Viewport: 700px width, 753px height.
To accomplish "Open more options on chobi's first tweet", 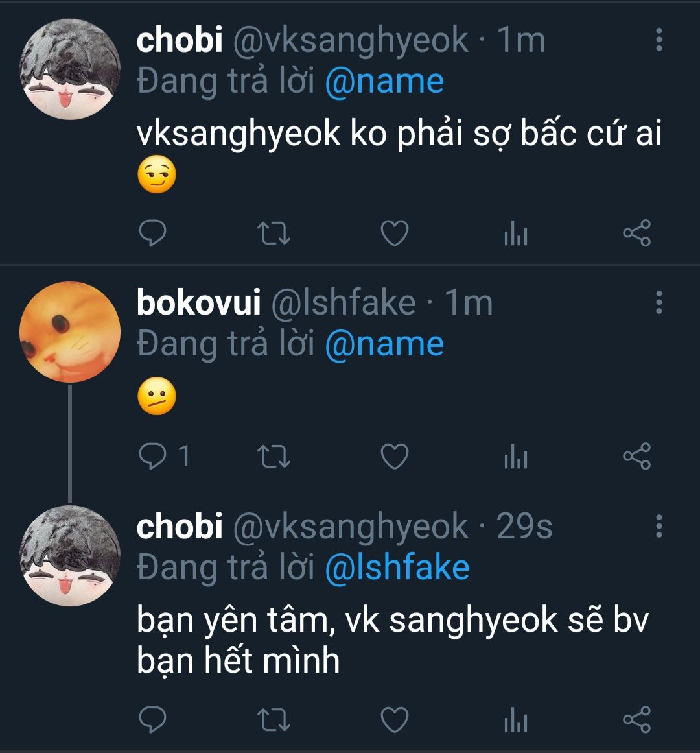I will pyautogui.click(x=659, y=40).
